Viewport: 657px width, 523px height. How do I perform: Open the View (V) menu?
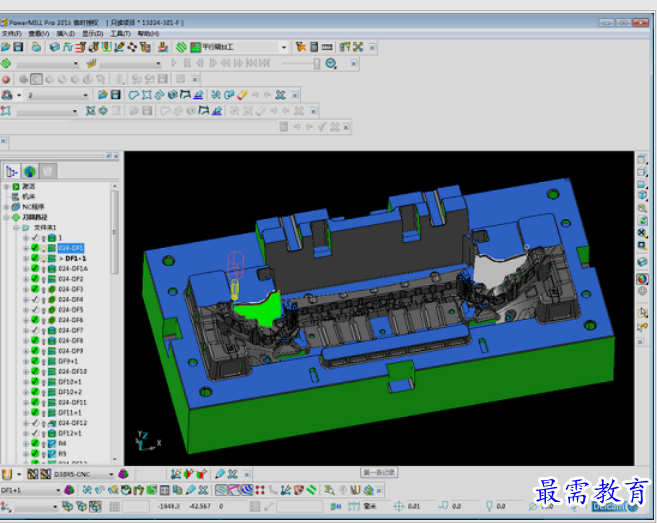coord(39,34)
